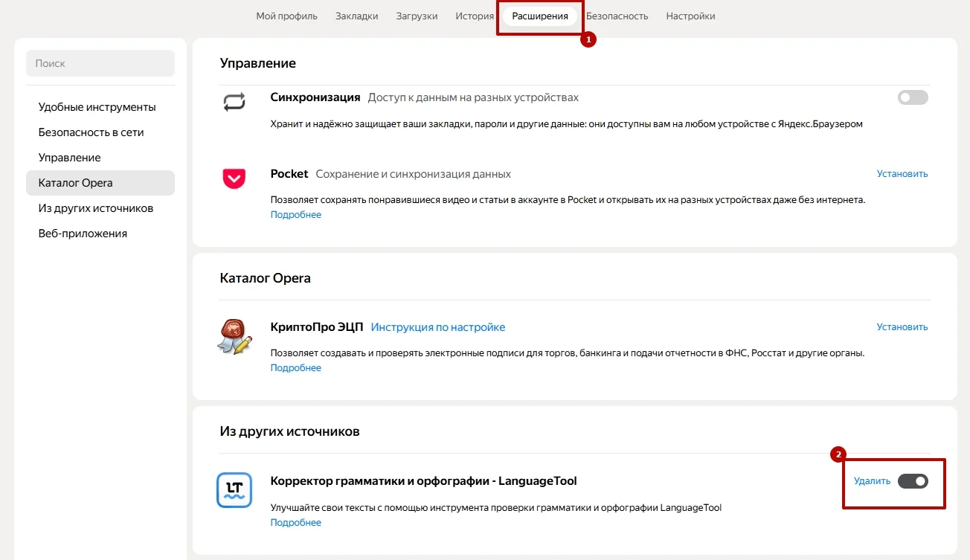Screen dimensions: 970x560
Task: Open the Расширения tab
Action: point(540,16)
